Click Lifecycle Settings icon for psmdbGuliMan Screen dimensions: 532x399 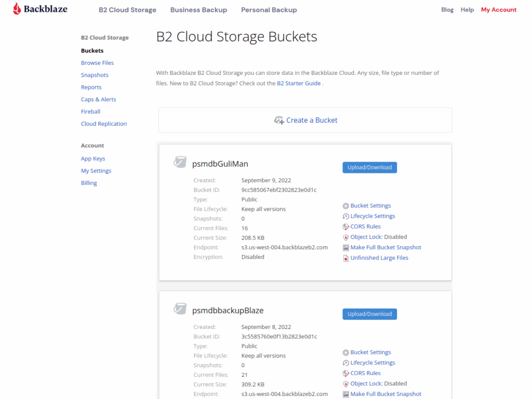pos(345,216)
